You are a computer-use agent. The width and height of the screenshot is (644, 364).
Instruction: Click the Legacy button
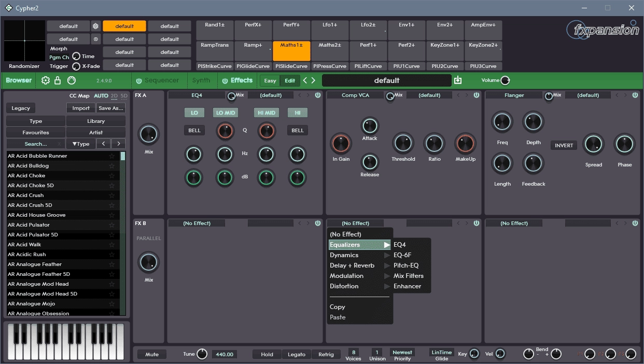coord(21,108)
